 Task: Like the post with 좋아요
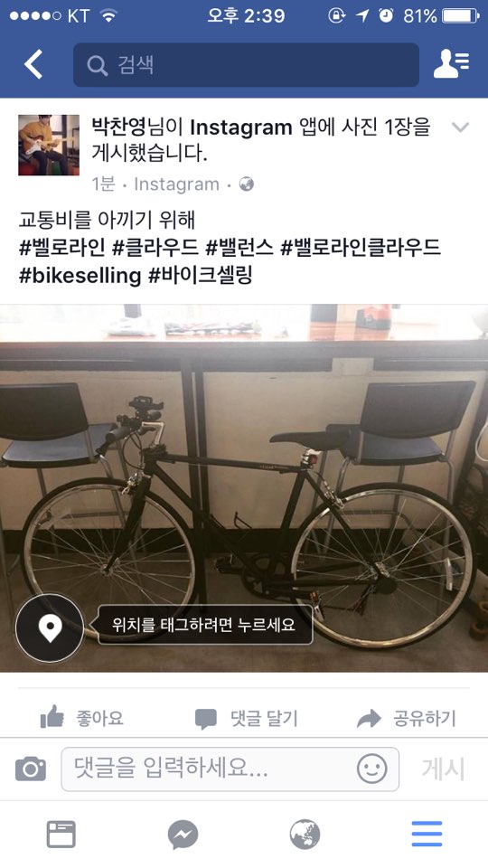tap(82, 718)
